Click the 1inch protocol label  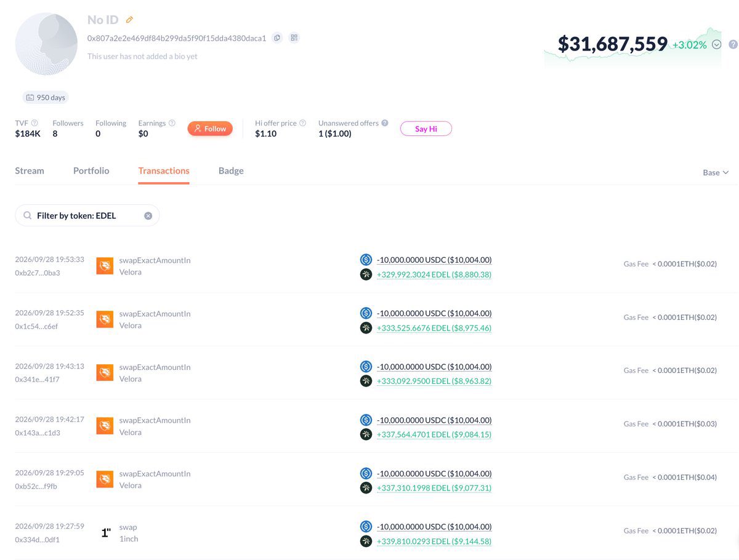tap(129, 539)
